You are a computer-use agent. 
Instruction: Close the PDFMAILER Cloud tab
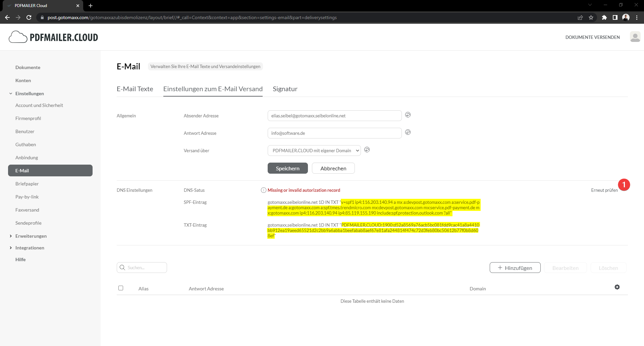point(78,6)
